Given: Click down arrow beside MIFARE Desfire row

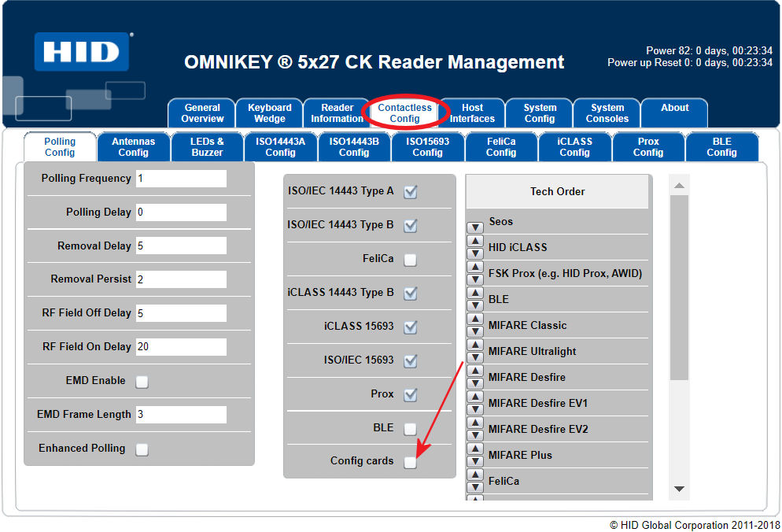Looking at the screenshot, I should (475, 383).
